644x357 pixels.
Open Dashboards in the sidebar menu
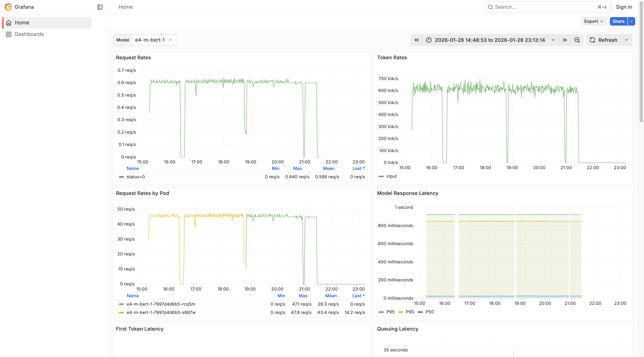(29, 34)
